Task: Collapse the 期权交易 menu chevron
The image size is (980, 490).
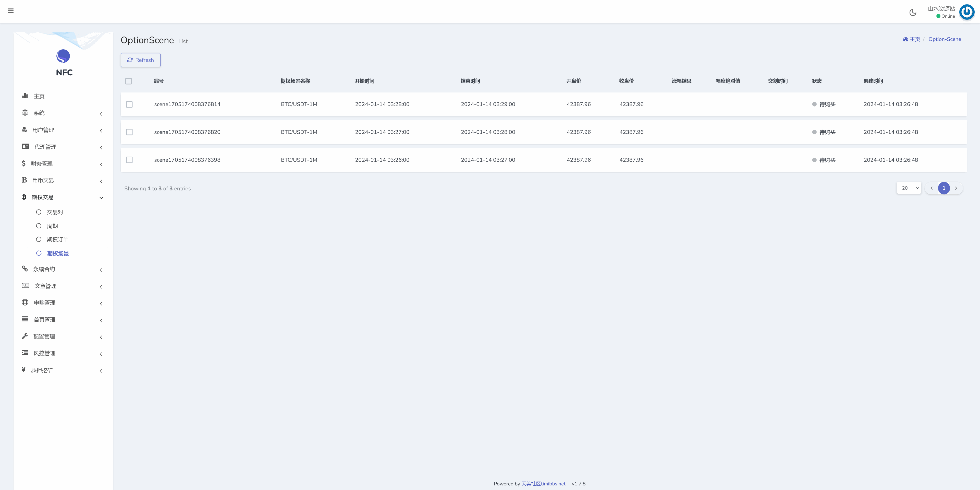Action: point(101,197)
